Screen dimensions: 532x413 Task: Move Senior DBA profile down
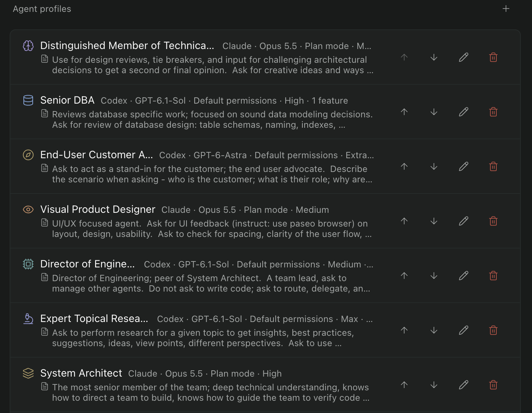[x=434, y=112]
